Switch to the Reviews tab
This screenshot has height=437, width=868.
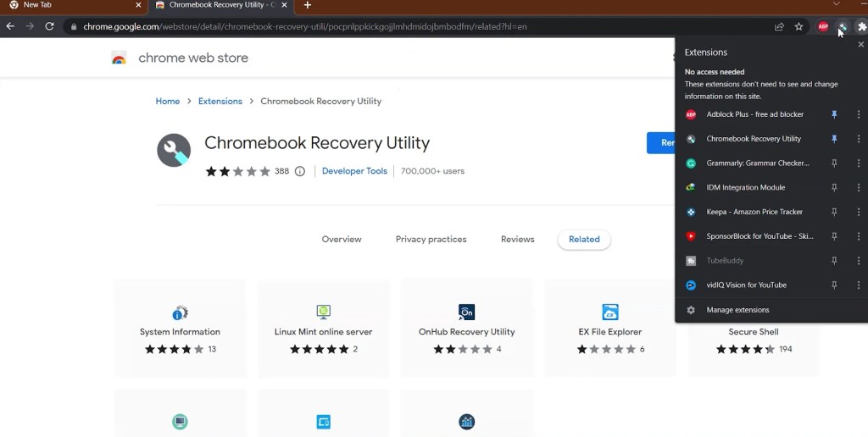tap(518, 240)
